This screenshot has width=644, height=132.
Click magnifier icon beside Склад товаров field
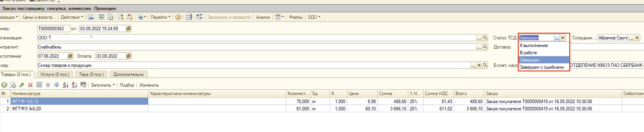point(485,65)
